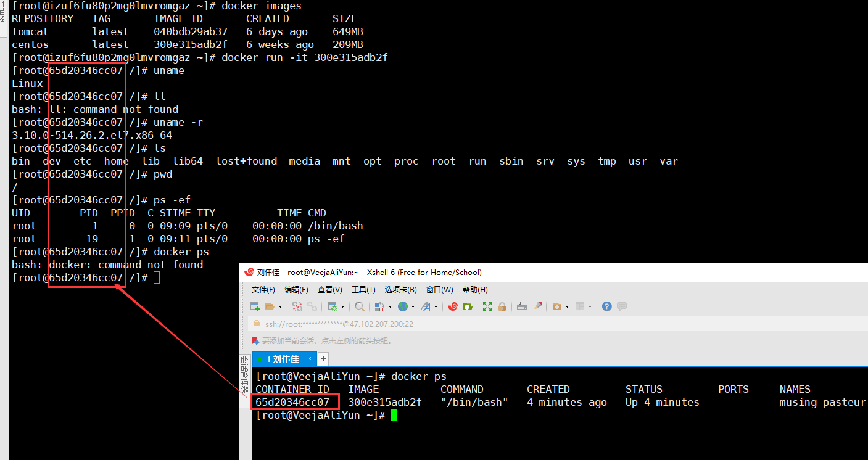Expand the layout dropdown arrow
868x460 pixels.
click(590, 306)
